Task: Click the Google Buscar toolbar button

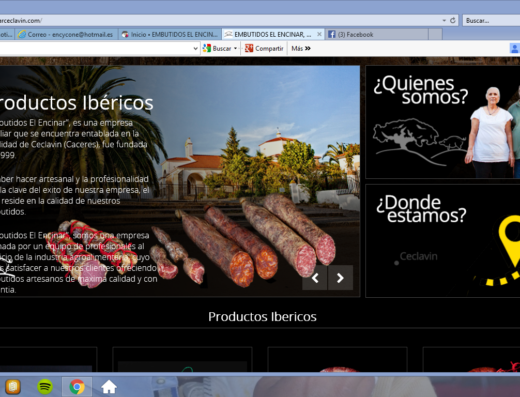Action: click(217, 48)
